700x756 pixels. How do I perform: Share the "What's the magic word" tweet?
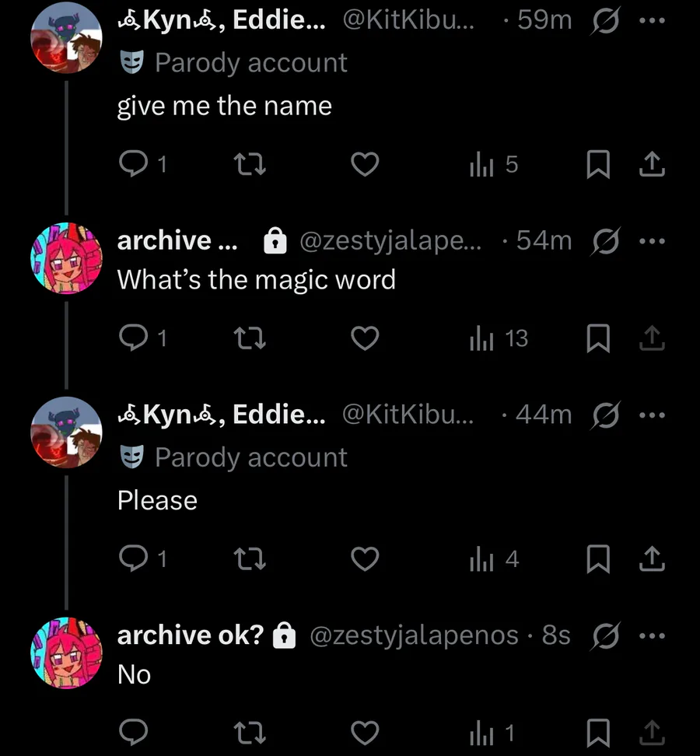[652, 338]
